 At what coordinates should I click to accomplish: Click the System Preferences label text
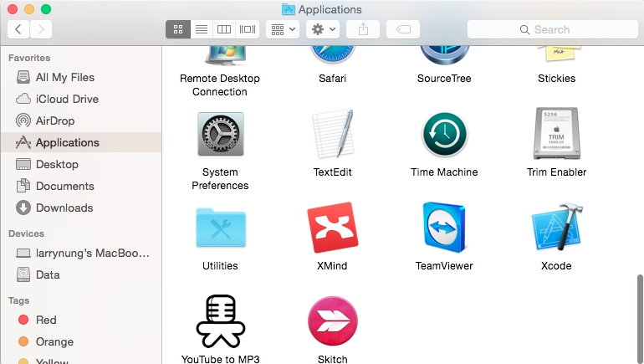(x=220, y=179)
